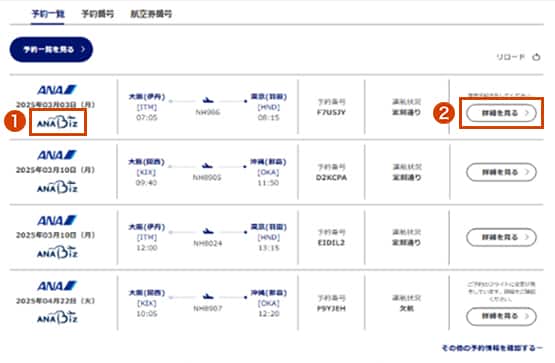Image resolution: width=555 pixels, height=363 pixels.
Task: Open details for reservation D2KCPA
Action: pyautogui.click(x=502, y=172)
